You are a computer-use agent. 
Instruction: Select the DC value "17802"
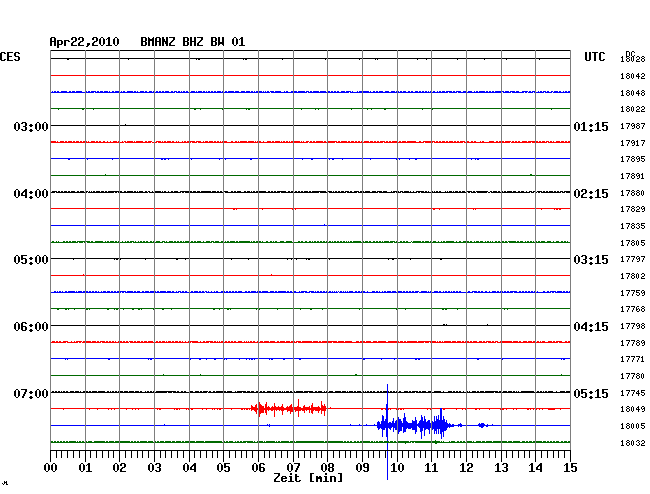633,276
